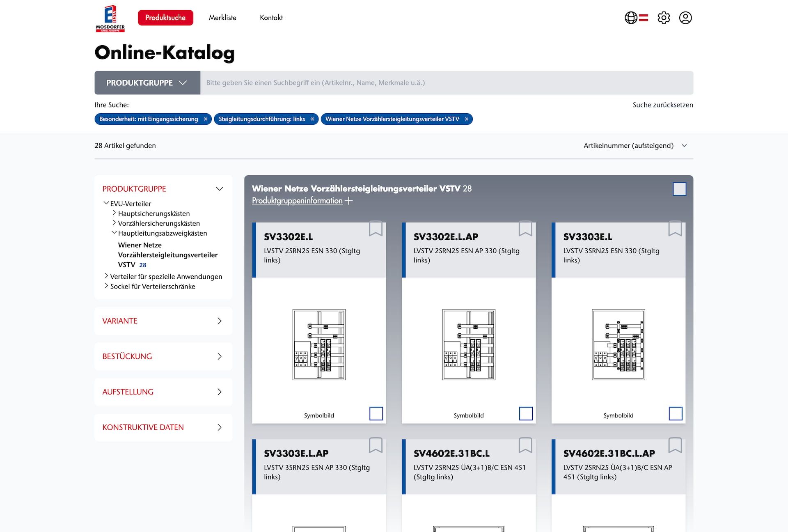Image resolution: width=788 pixels, height=532 pixels.
Task: Select Wiener Netze Vorzählersteigleitungsverteiler VSTV tree entry
Action: point(168,255)
